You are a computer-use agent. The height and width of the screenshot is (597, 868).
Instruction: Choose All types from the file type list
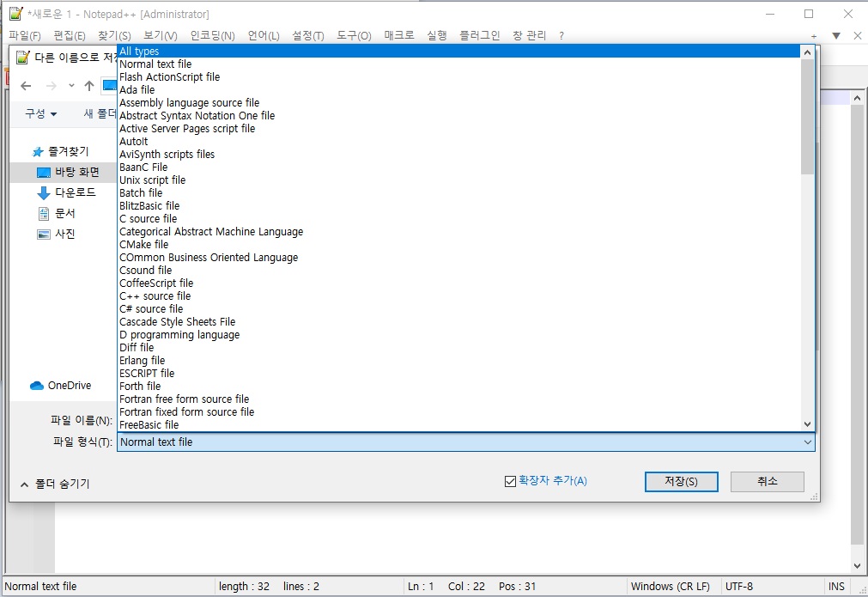pos(459,51)
